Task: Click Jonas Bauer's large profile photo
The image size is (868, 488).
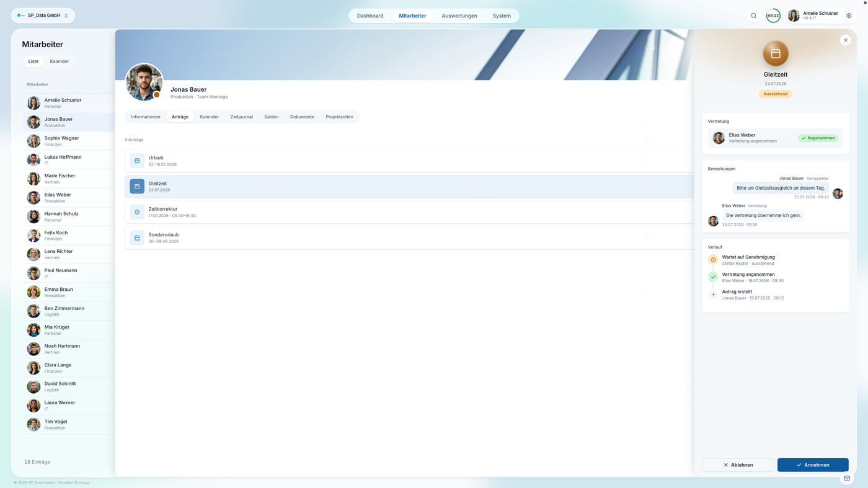Action: (144, 82)
